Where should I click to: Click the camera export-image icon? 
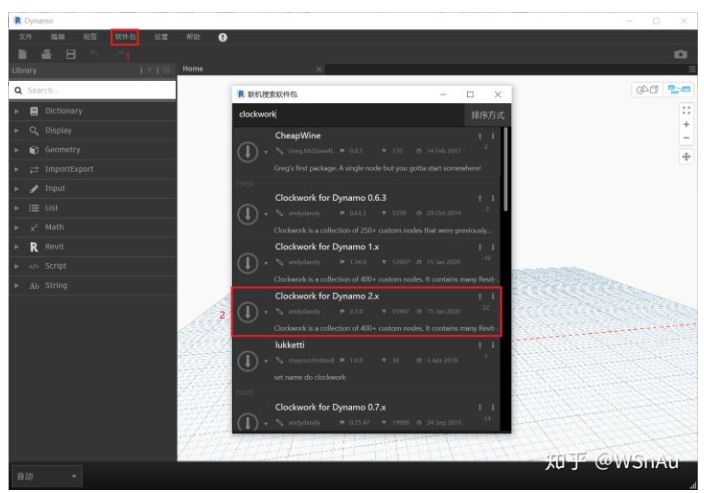pyautogui.click(x=681, y=54)
